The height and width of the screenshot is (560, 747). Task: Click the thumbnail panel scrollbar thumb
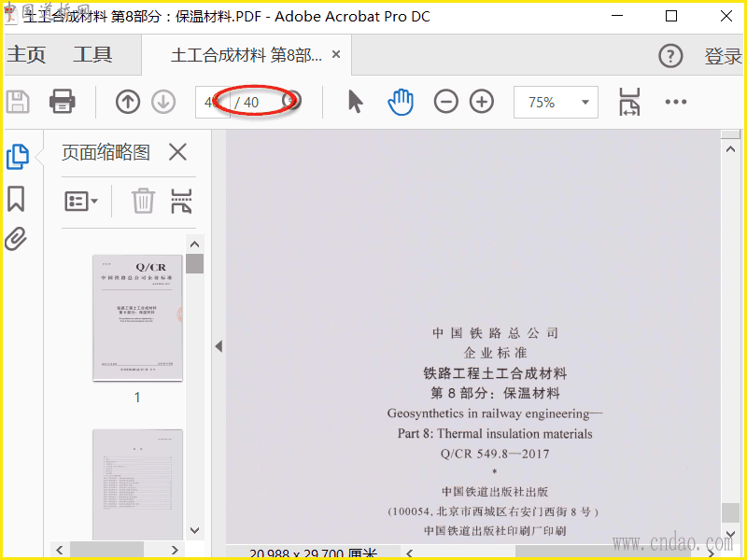click(x=194, y=264)
